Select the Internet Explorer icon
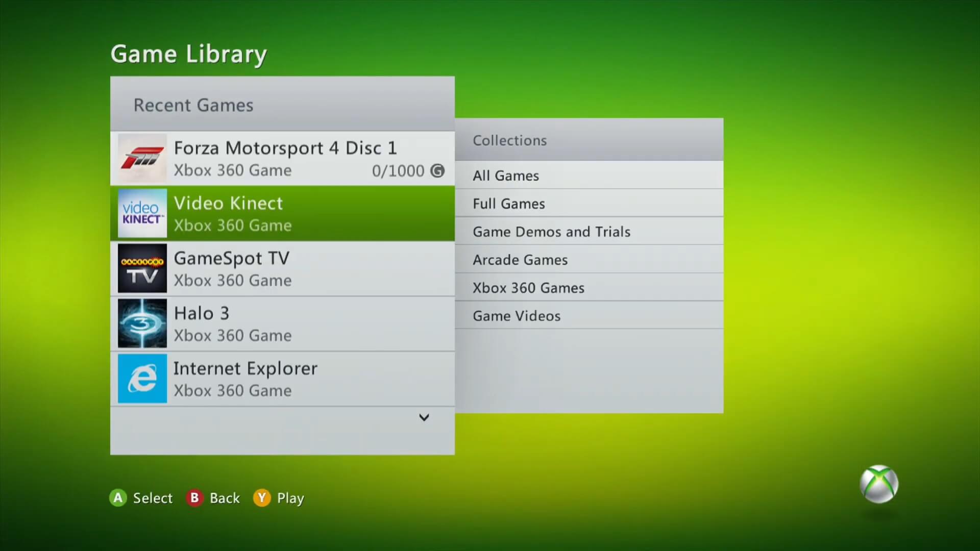 (142, 378)
